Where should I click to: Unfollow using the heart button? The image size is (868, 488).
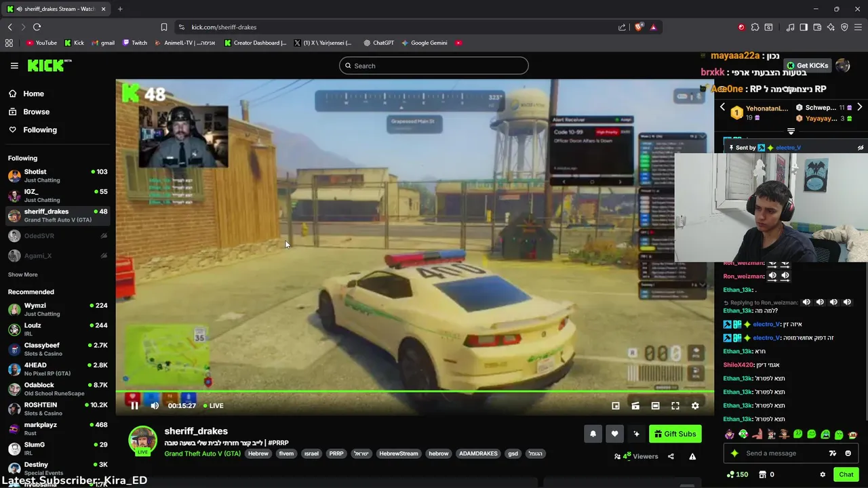[x=614, y=434]
